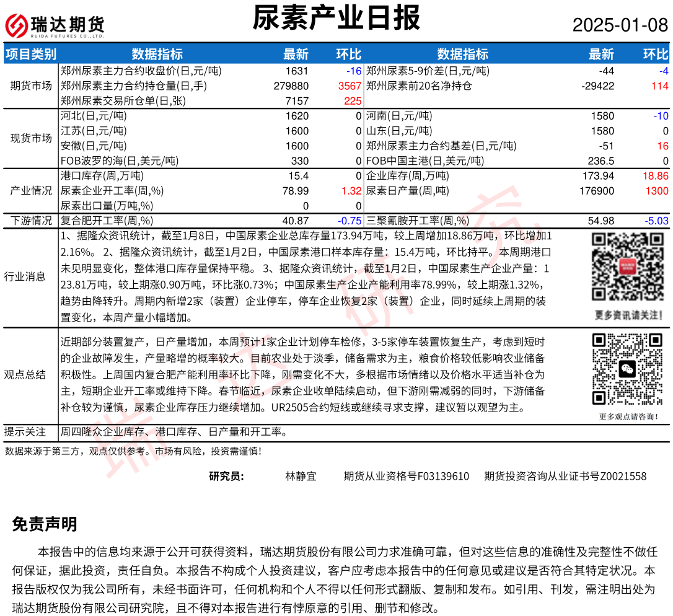Click the 免责声明 heading

pyautogui.click(x=45, y=524)
